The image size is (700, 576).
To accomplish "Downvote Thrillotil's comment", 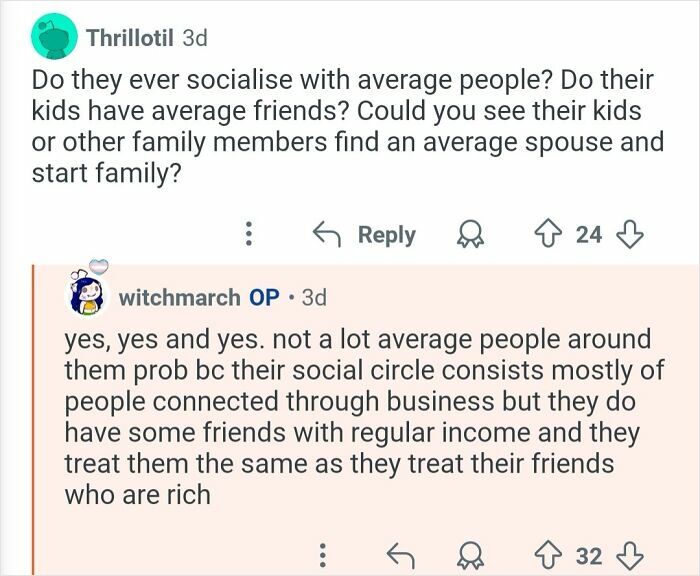I will pyautogui.click(x=629, y=235).
